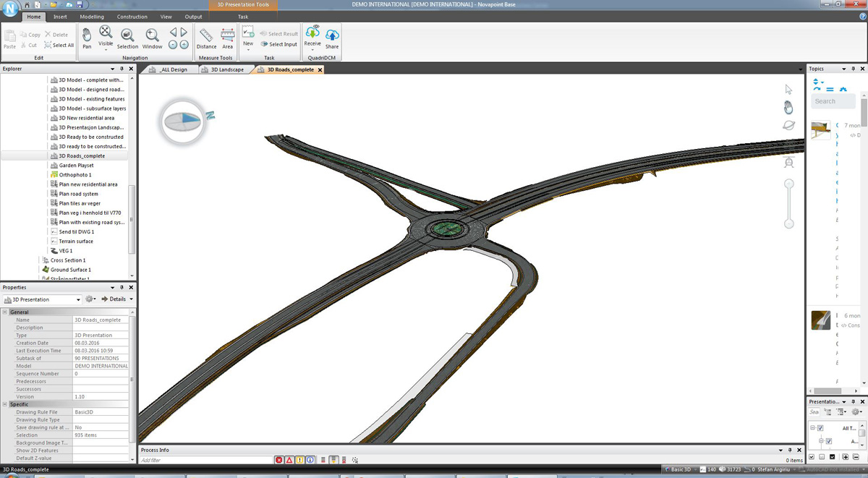Switch to the 3D Landscape document tab

pyautogui.click(x=227, y=70)
